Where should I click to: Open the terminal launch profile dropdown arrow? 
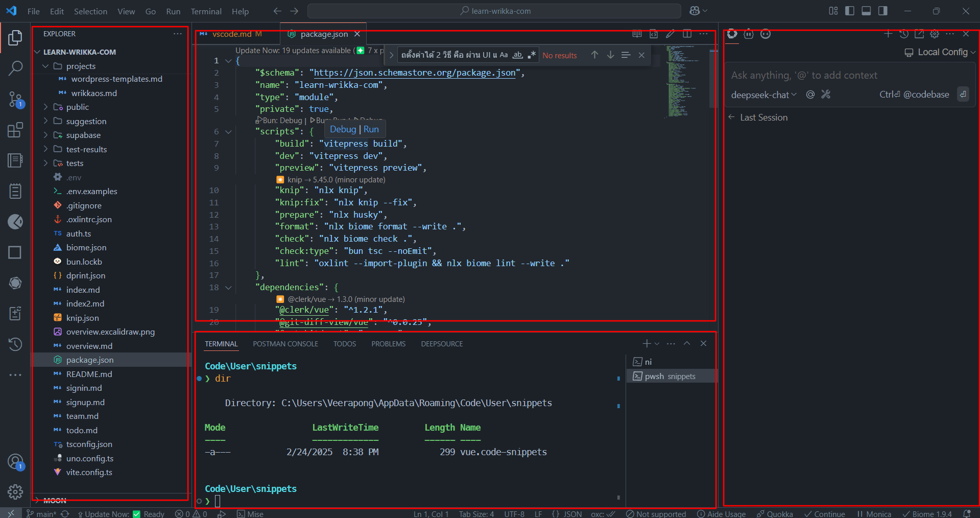point(657,343)
